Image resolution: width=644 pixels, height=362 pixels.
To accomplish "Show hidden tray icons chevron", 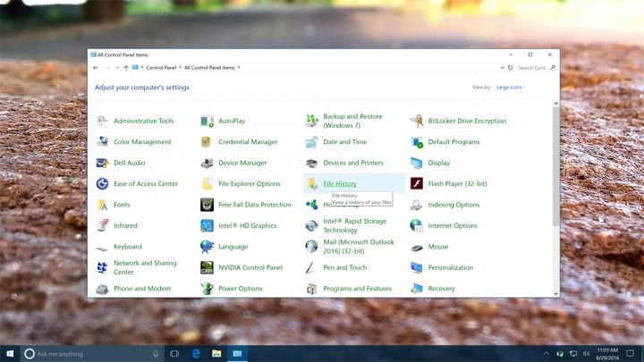I will (547, 354).
